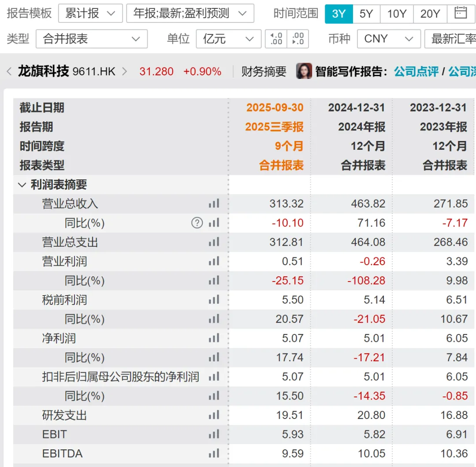Open chart icon for 扣非后归属母公司股东的净利润 row

[x=214, y=377]
